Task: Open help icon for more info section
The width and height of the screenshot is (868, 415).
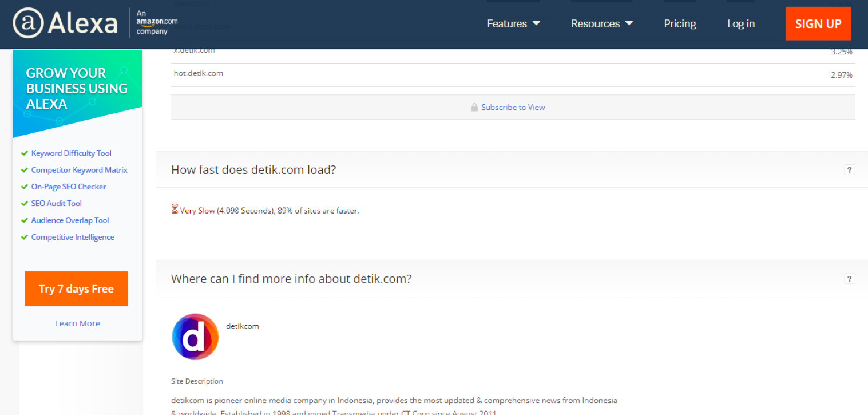Action: tap(850, 279)
